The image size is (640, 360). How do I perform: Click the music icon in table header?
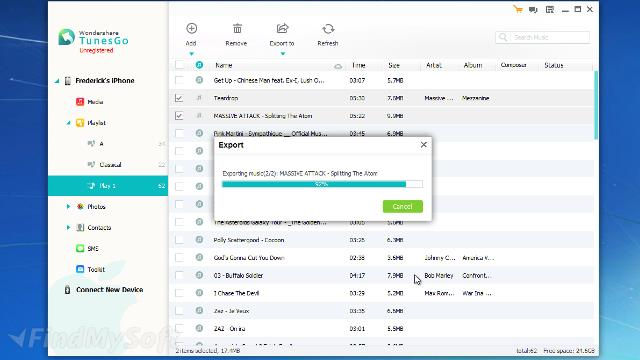pyautogui.click(x=199, y=65)
